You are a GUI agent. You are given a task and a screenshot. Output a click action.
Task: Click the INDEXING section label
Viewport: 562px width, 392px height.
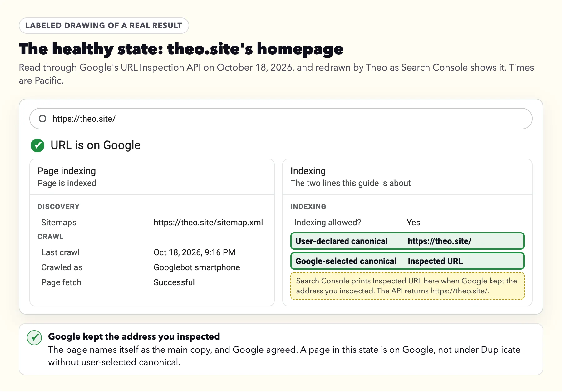pyautogui.click(x=308, y=207)
